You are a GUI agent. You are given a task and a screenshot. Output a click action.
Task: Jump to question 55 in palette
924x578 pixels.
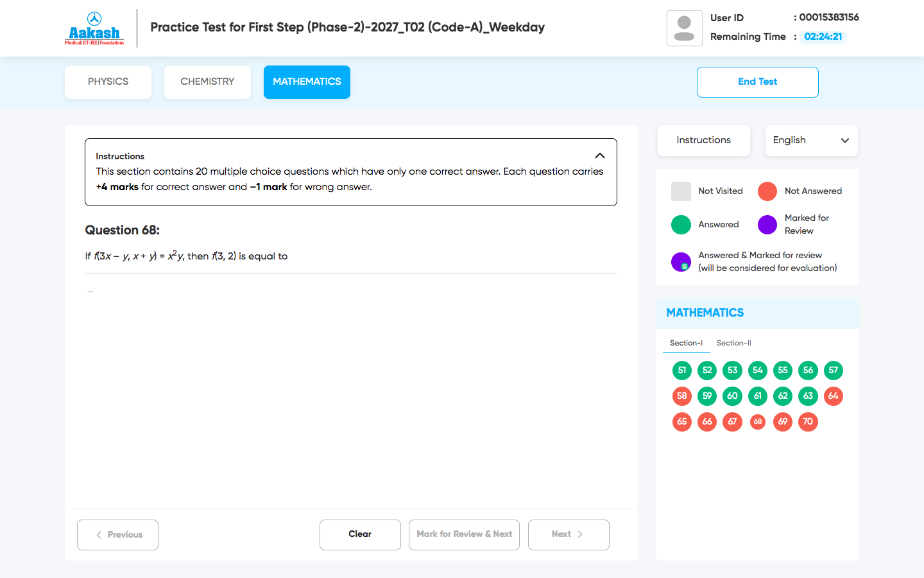pos(782,370)
